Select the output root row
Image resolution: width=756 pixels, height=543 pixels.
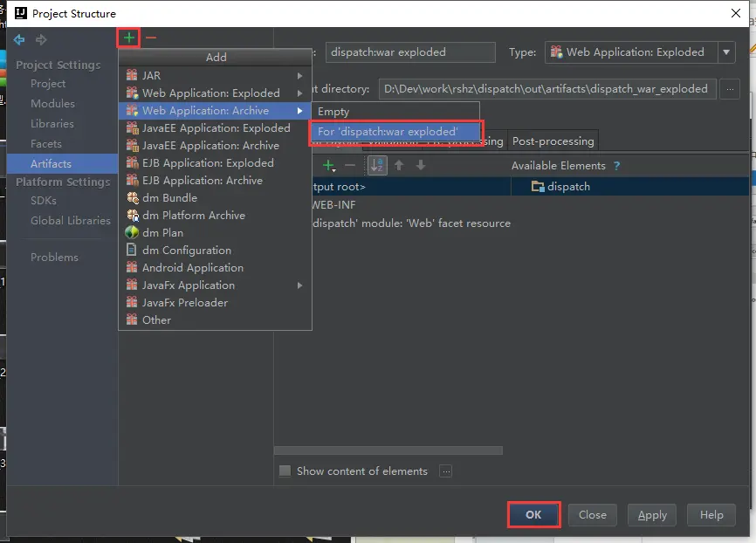[x=411, y=186]
